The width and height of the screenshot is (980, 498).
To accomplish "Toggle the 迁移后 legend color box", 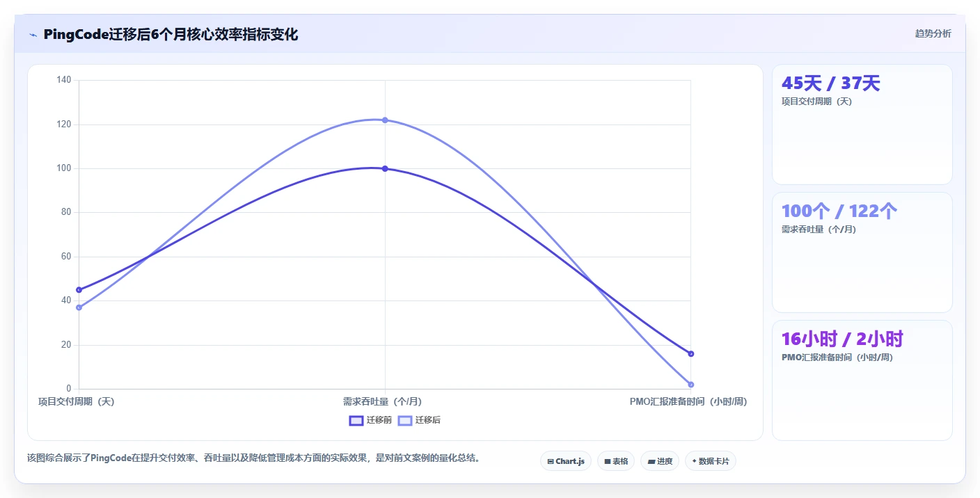I will 405,420.
